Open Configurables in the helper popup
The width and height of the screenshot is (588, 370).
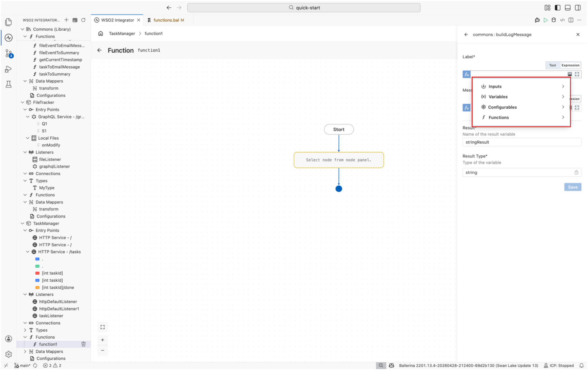(522, 107)
